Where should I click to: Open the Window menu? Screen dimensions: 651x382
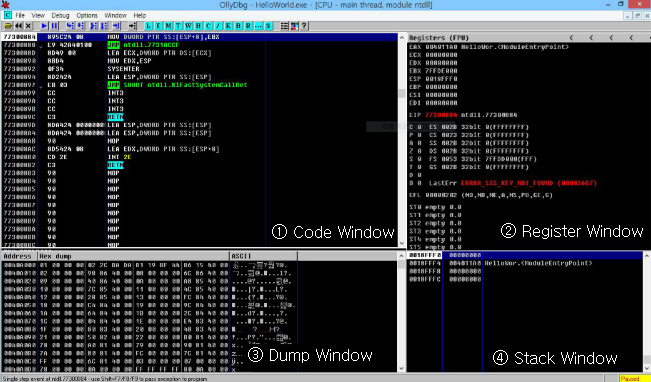[115, 15]
